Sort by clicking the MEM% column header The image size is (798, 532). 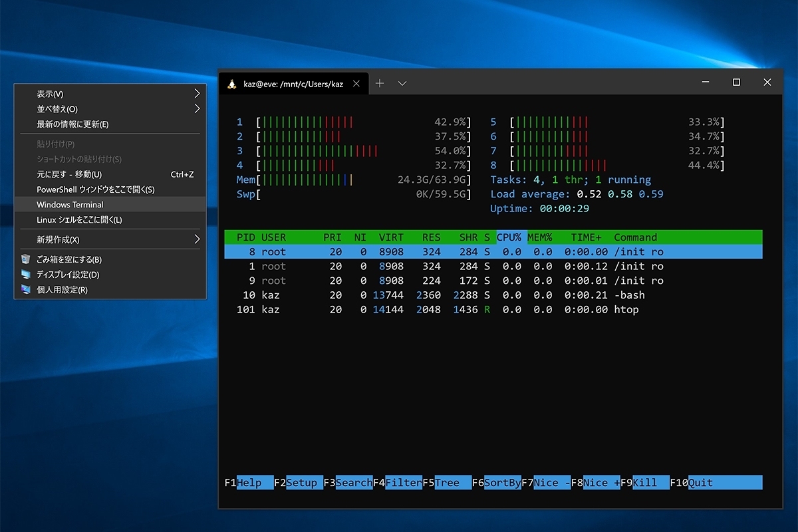click(540, 237)
